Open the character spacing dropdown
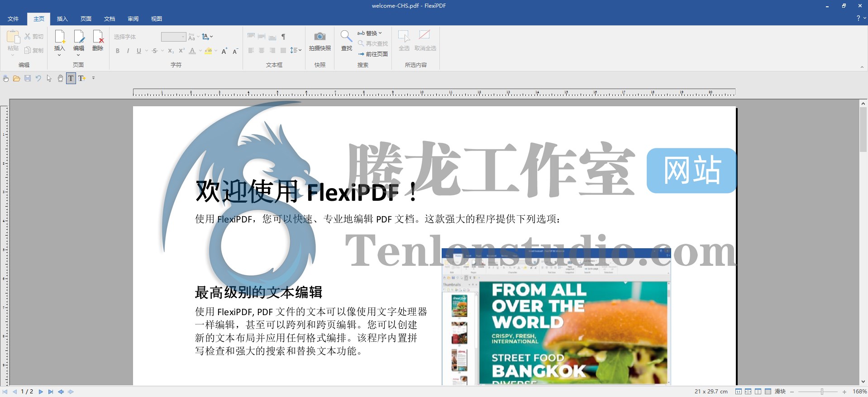This screenshot has width=868, height=397. pyautogui.click(x=207, y=37)
